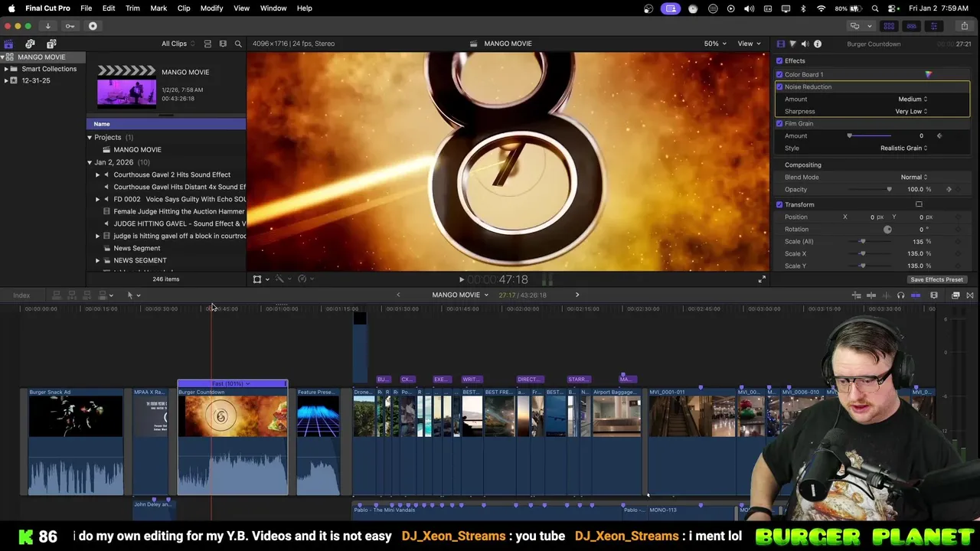
Task: Switch browser filmstrip and list view icon
Action: pyautogui.click(x=223, y=44)
